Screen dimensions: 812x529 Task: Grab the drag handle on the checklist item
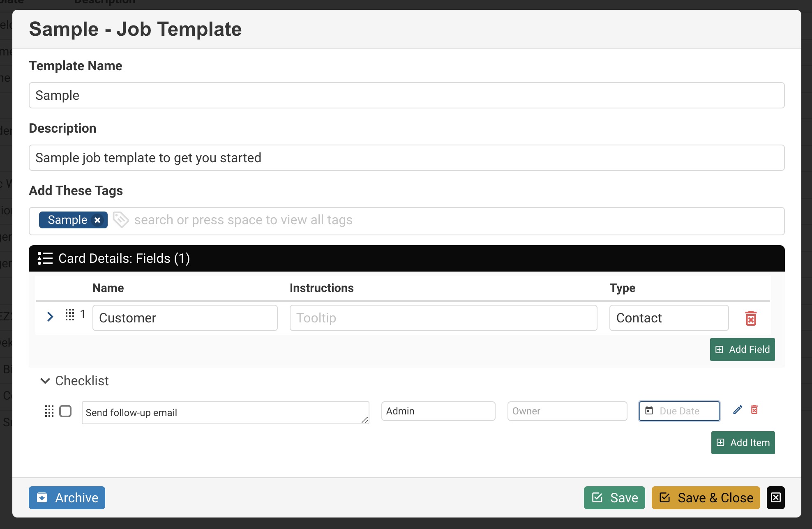pos(49,411)
